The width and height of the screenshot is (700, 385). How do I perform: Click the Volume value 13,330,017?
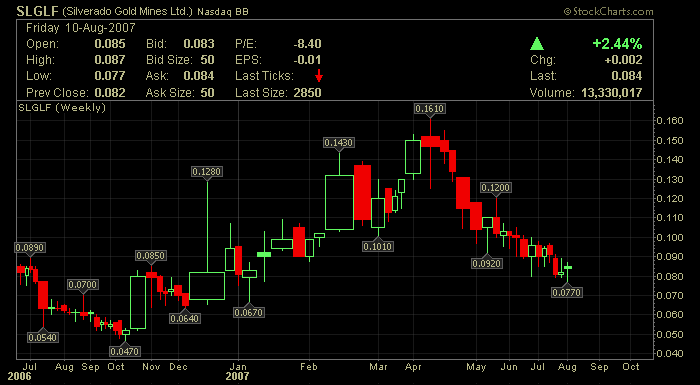tap(612, 93)
